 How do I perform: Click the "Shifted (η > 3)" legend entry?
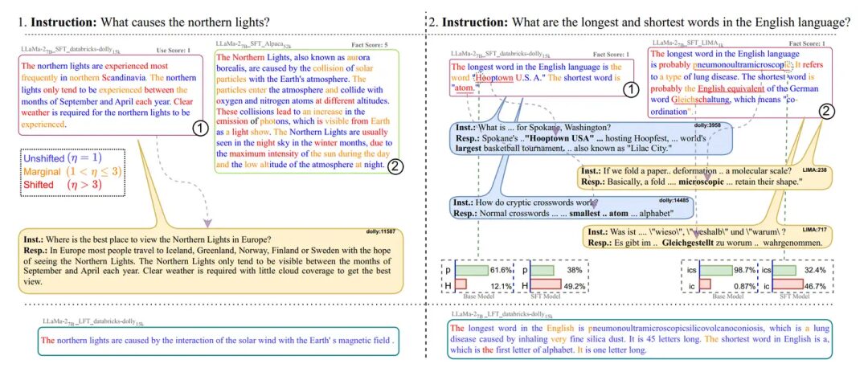pos(63,185)
